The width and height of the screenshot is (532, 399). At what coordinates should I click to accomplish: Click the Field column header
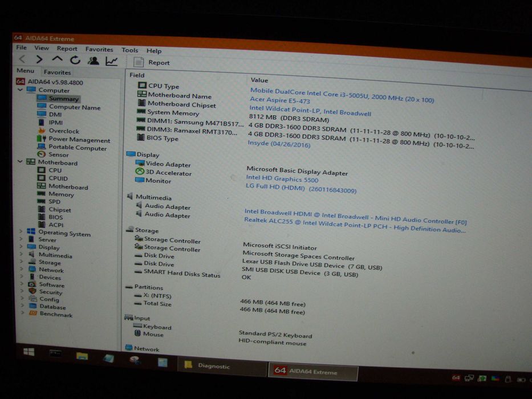tap(137, 75)
